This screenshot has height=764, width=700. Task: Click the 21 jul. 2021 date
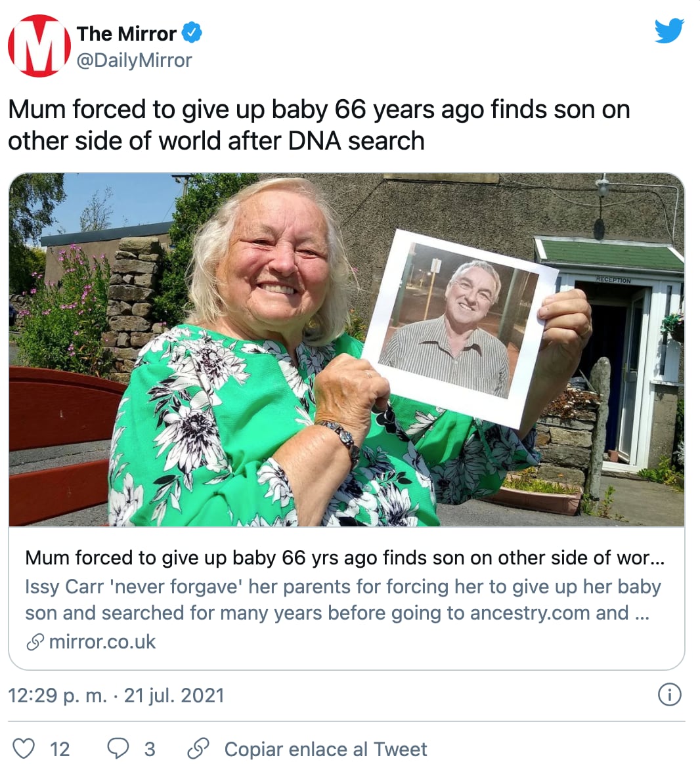174,695
